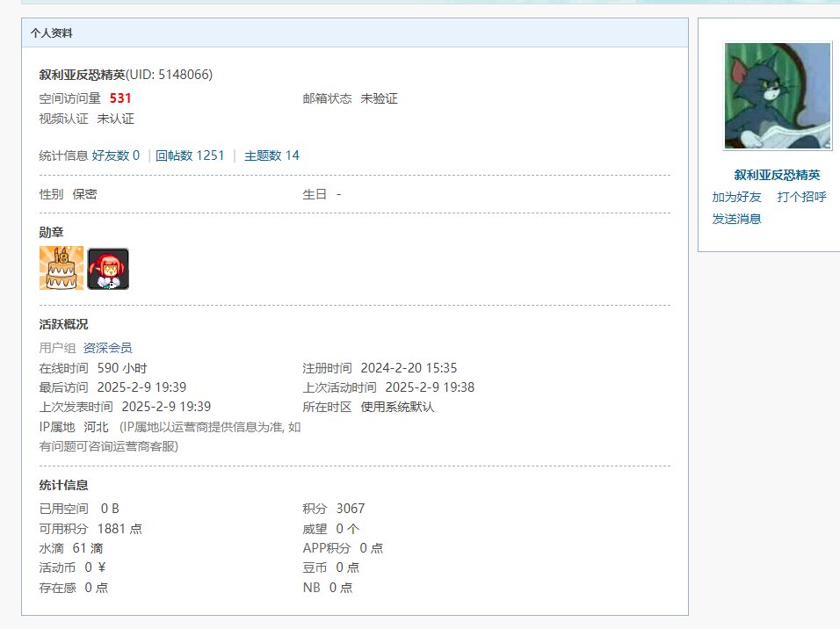The width and height of the screenshot is (840, 629).
Task: Click username link below the avatar
Action: pos(777,175)
